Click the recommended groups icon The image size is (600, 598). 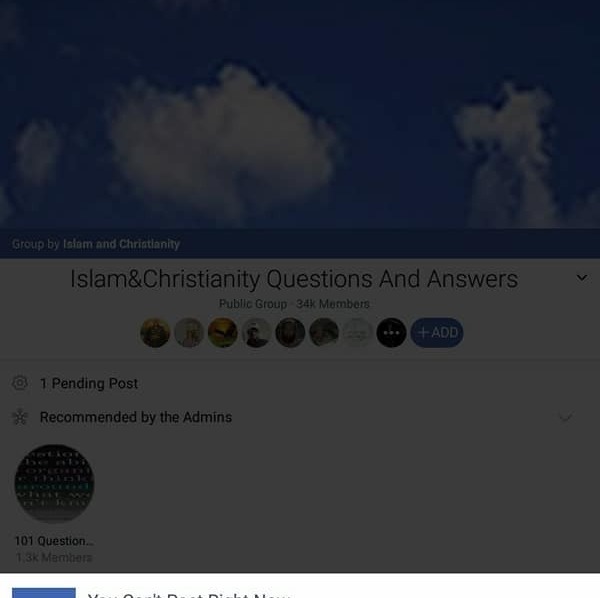pos(20,417)
